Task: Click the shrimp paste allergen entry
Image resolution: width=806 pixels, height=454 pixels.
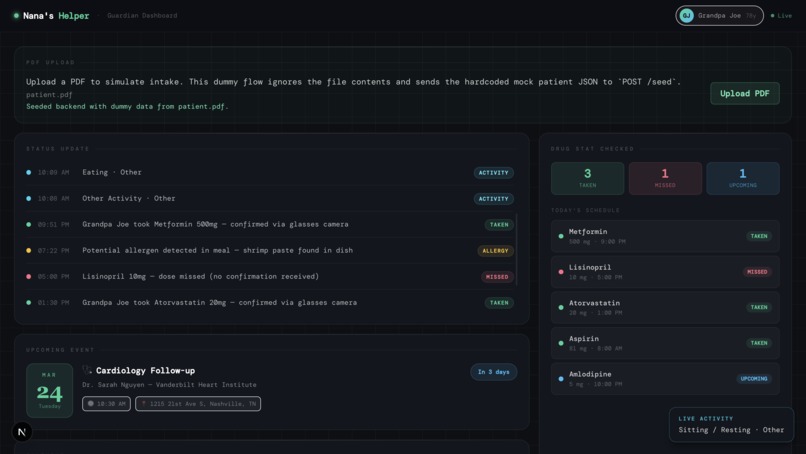Action: (270, 250)
